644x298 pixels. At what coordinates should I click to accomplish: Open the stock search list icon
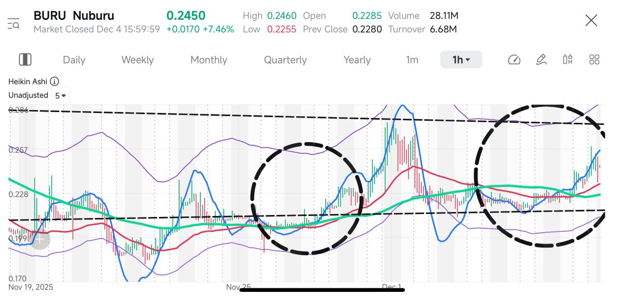coord(14,23)
